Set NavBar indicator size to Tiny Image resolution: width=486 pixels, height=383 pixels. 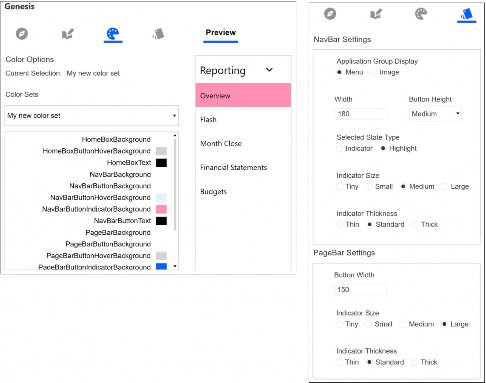pos(339,186)
